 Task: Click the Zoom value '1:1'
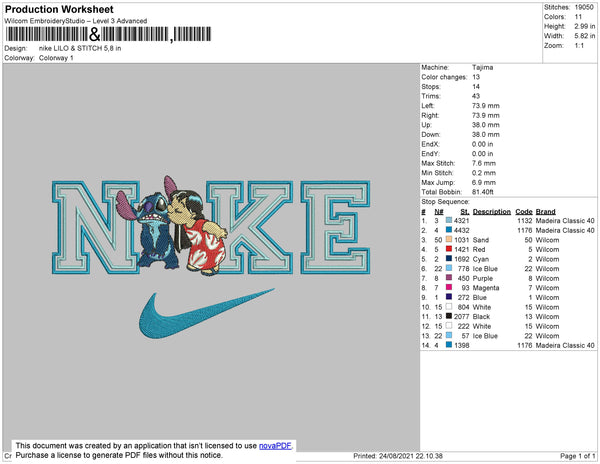pos(579,46)
